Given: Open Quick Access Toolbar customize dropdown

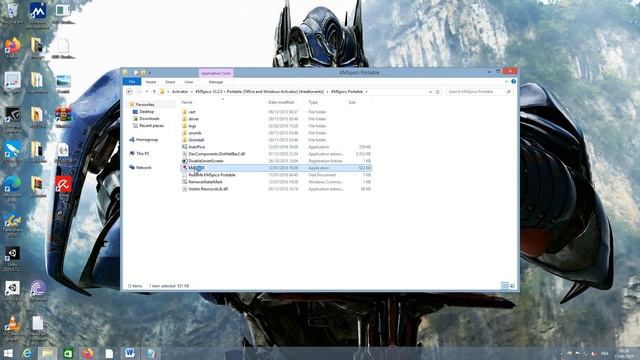Looking at the screenshot, I should [150, 73].
